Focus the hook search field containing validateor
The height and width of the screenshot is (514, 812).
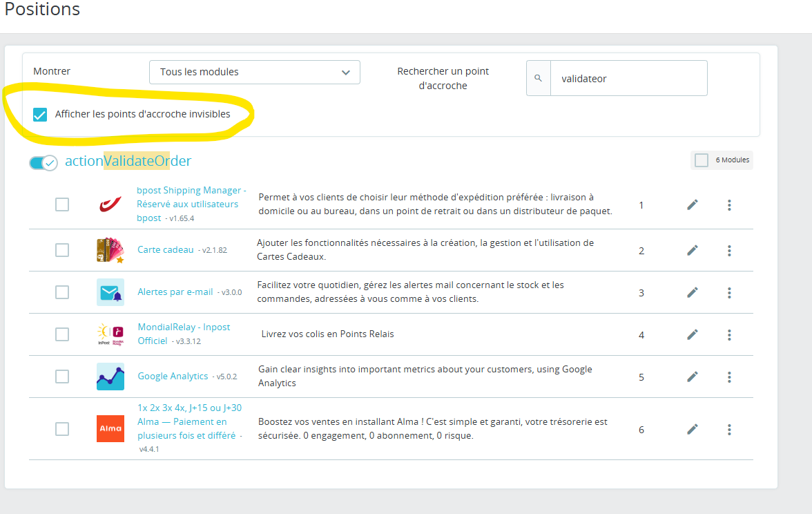pyautogui.click(x=628, y=78)
